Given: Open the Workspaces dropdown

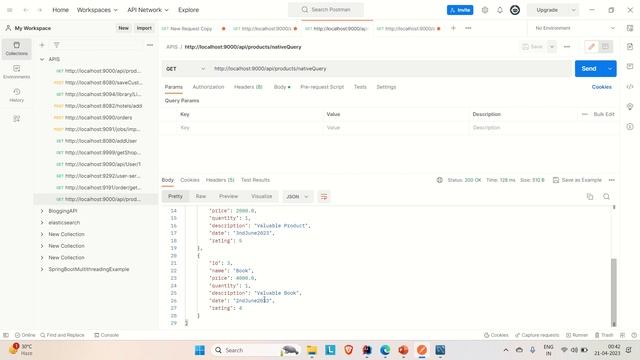Looking at the screenshot, I should (x=97, y=10).
